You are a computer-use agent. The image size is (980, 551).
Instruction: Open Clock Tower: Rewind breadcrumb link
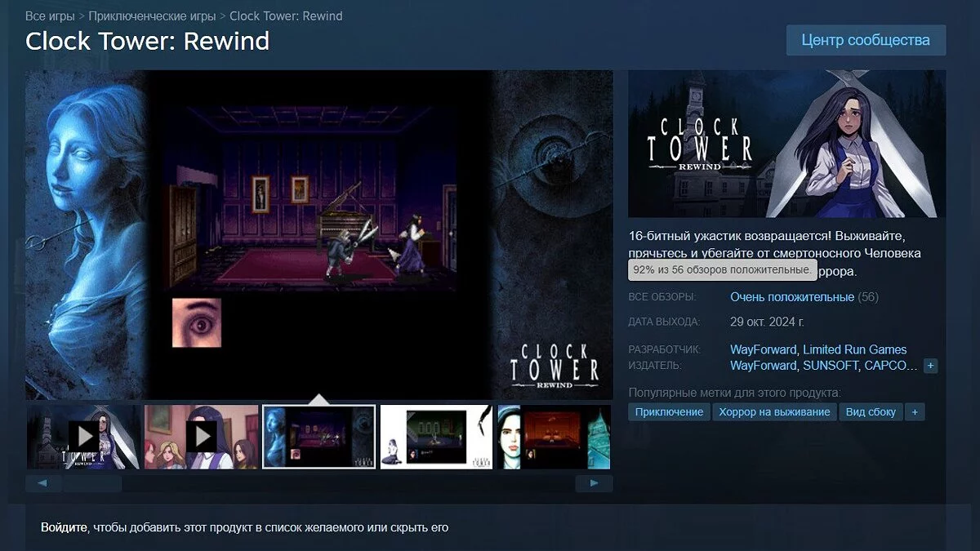(x=286, y=16)
